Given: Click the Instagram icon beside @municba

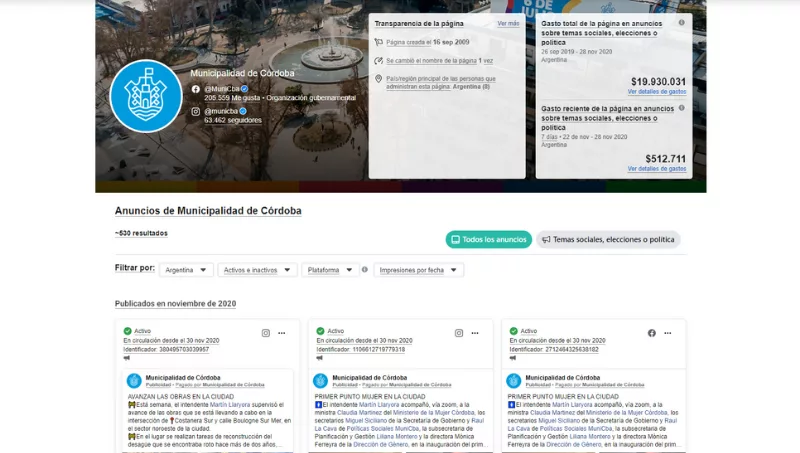Looking at the screenshot, I should (x=196, y=111).
